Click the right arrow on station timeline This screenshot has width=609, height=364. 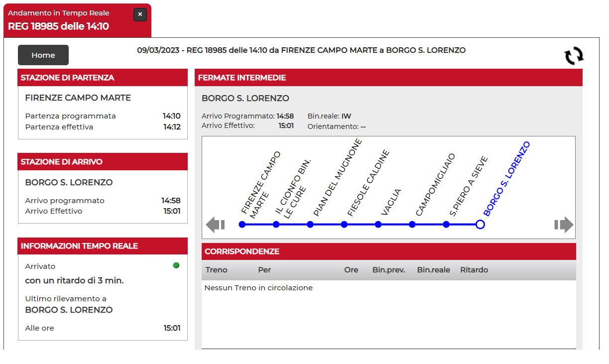(x=564, y=225)
